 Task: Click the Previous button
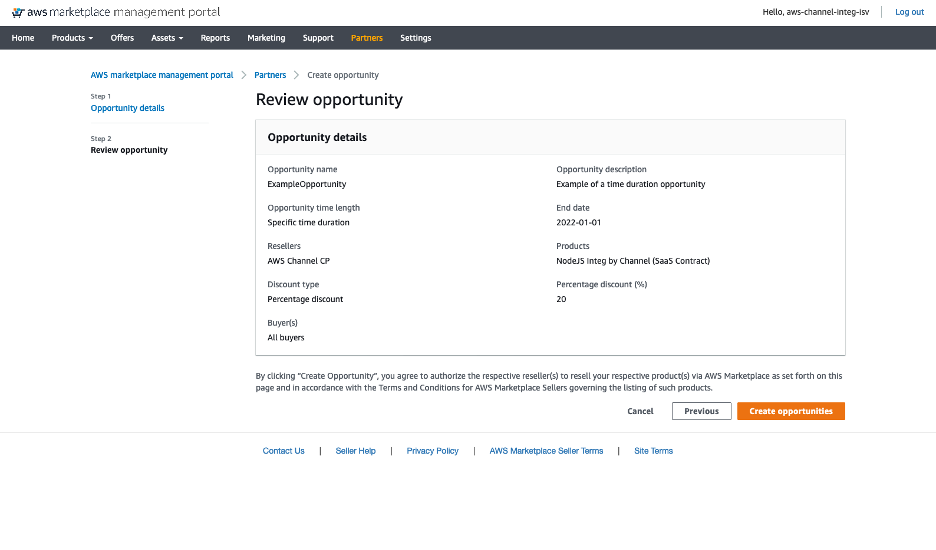coord(701,411)
